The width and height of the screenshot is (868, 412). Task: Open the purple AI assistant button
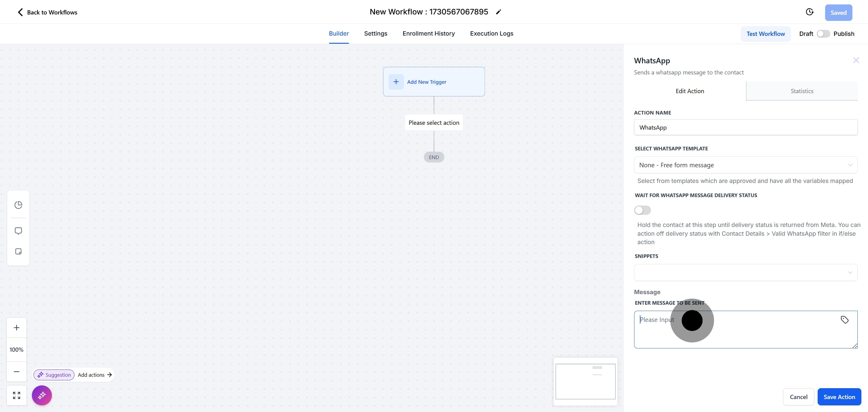pyautogui.click(x=42, y=395)
